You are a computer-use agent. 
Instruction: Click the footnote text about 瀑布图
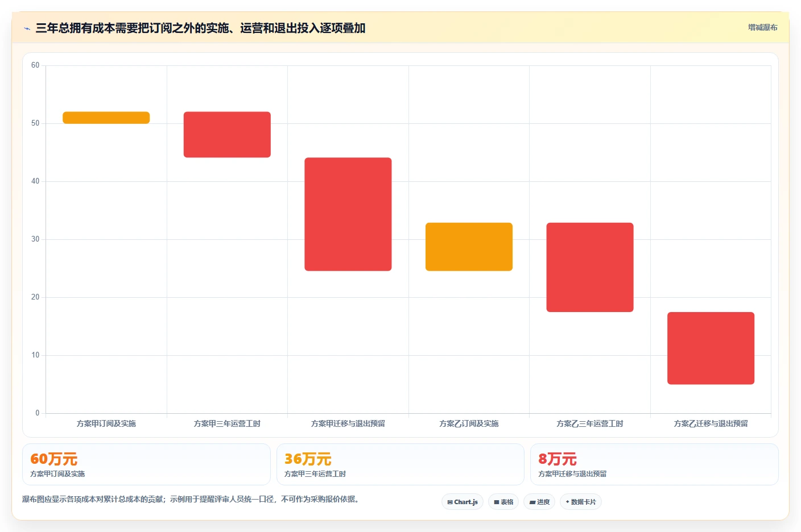tap(191, 499)
